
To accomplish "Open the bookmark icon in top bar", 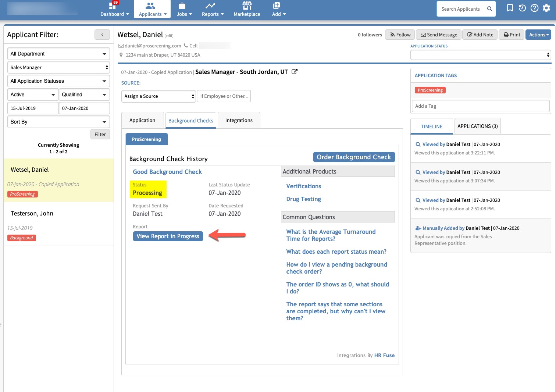I will [x=510, y=8].
